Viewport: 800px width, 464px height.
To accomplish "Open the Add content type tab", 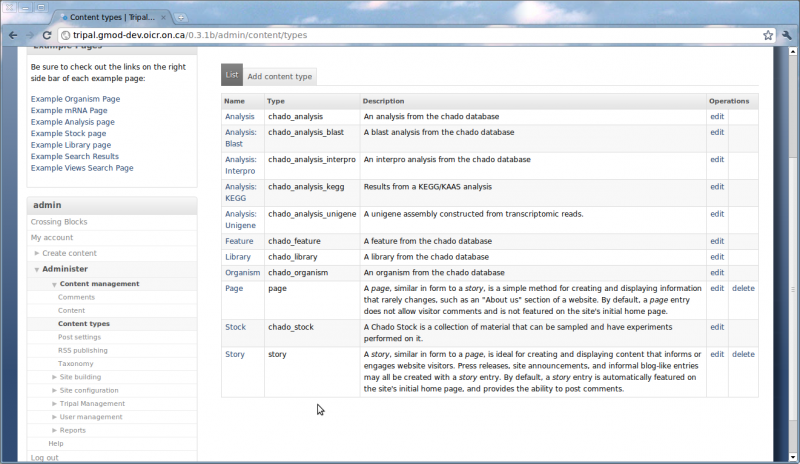I will coord(280,77).
